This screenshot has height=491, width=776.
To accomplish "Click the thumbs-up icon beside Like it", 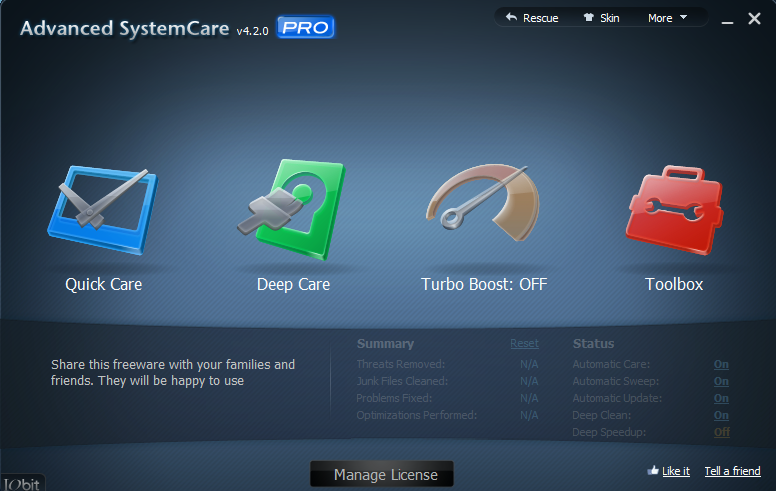I will pos(653,470).
